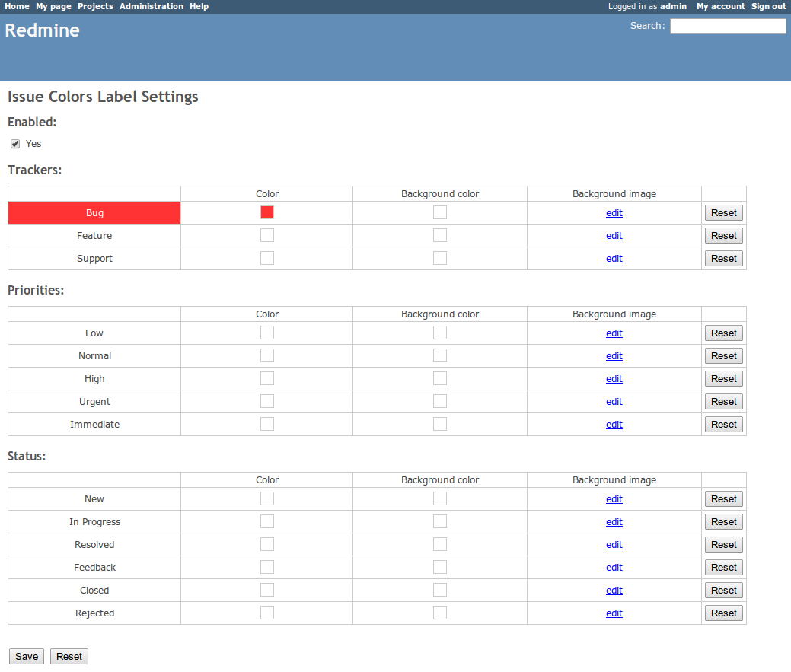Toggle the Enabled Yes checkbox
The height and width of the screenshot is (672, 791).
click(15, 144)
